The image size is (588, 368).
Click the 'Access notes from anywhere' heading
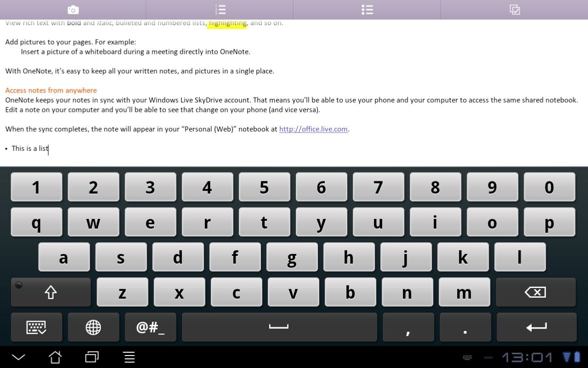pos(51,91)
